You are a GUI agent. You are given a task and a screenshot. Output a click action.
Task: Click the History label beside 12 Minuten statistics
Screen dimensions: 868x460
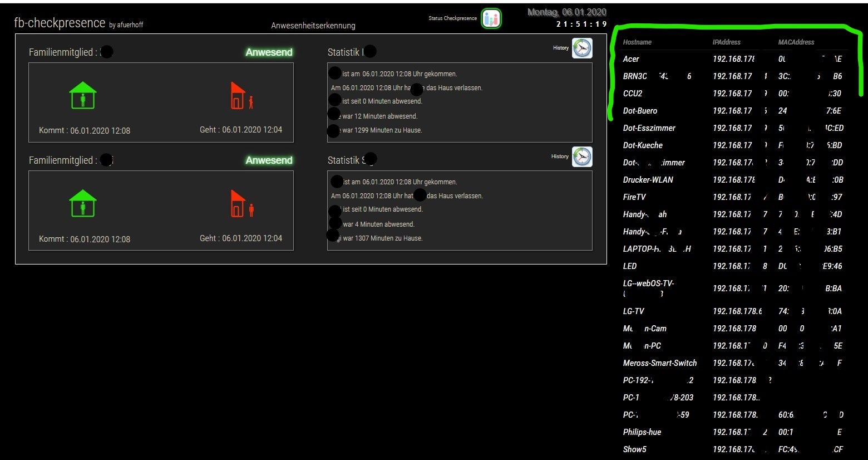(560, 48)
